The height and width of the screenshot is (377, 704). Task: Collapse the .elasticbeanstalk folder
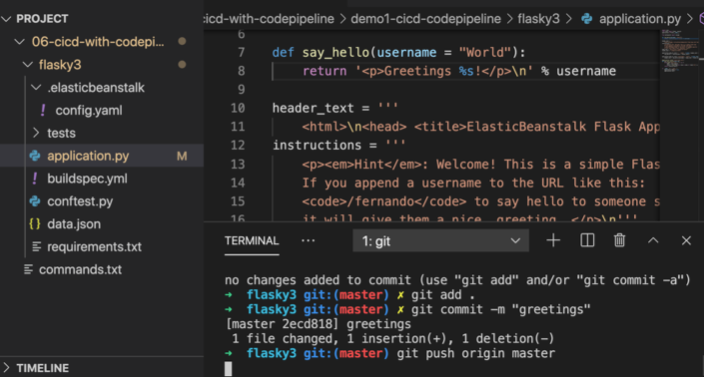tap(36, 88)
